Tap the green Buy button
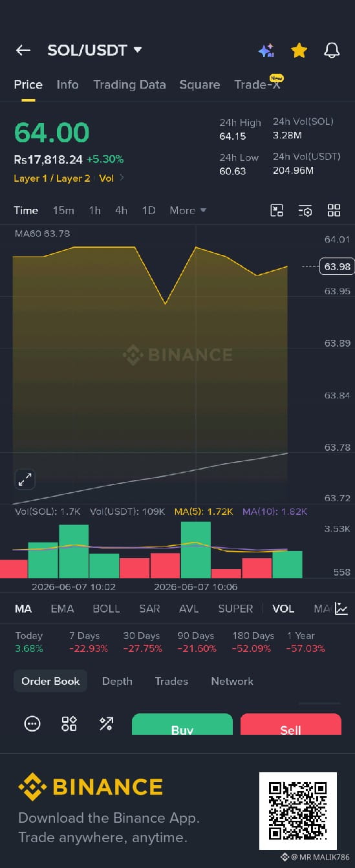355x868 pixels. 182,724
